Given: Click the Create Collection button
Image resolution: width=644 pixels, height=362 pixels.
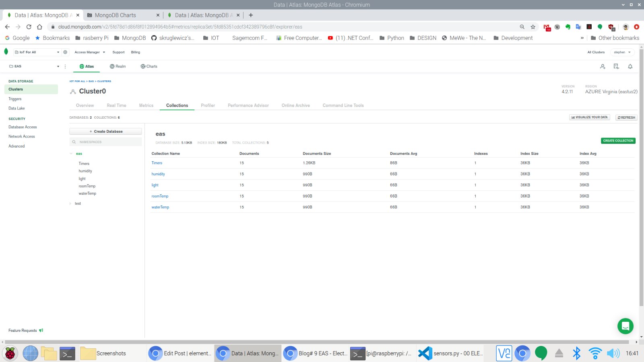Looking at the screenshot, I should (x=618, y=141).
